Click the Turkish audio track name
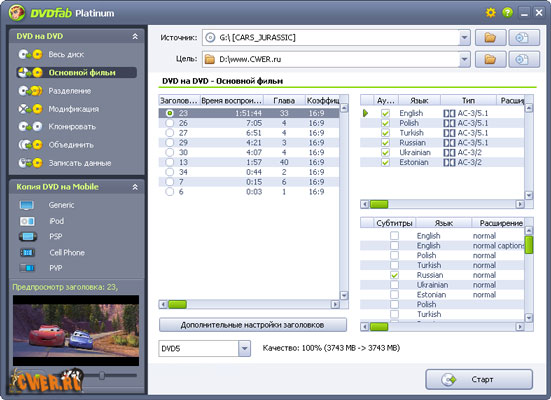 [411, 133]
